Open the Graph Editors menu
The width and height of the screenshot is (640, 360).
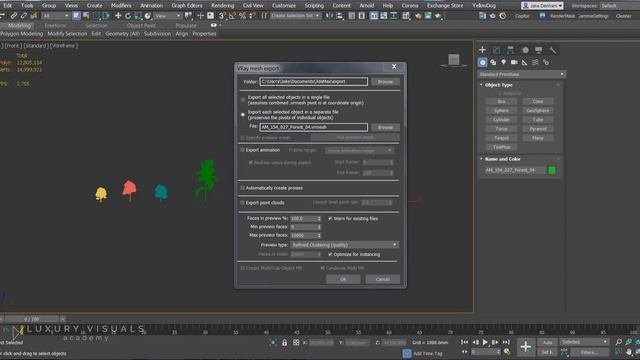click(x=187, y=6)
